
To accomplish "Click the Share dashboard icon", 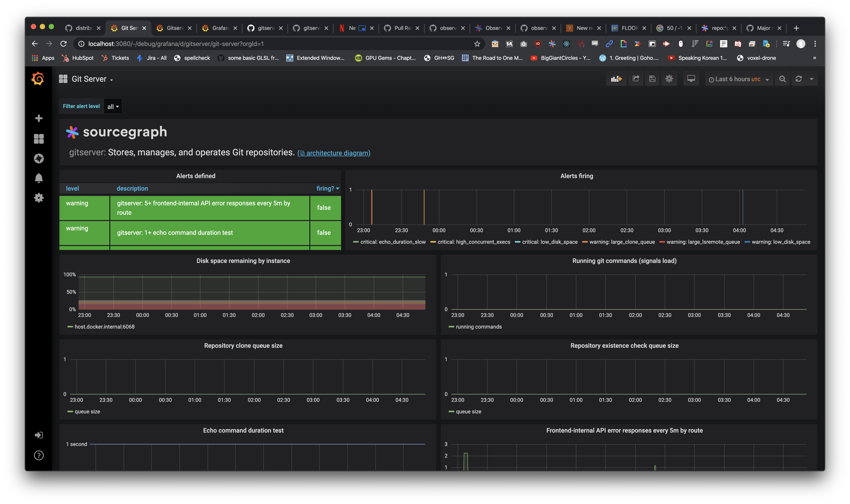I will pyautogui.click(x=636, y=79).
